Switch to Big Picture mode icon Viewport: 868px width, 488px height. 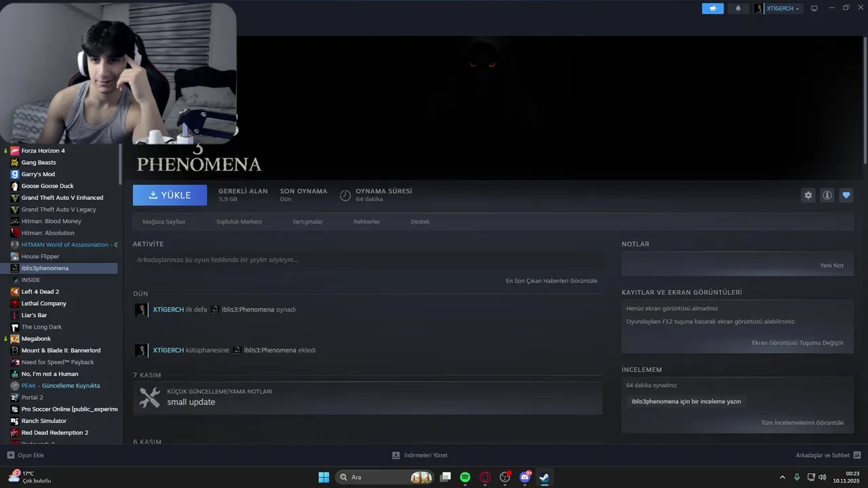click(x=814, y=9)
